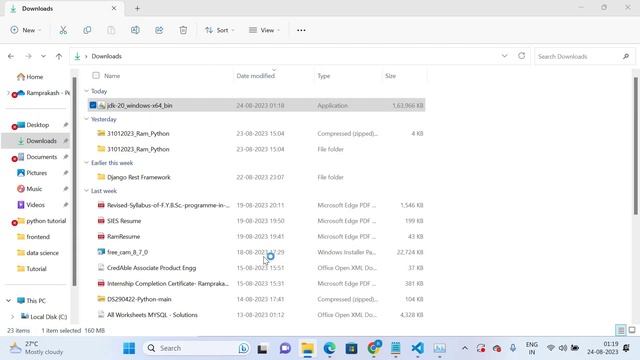This screenshot has width=640, height=360.
Task: Click the search magnifier icon
Action: click(626, 56)
